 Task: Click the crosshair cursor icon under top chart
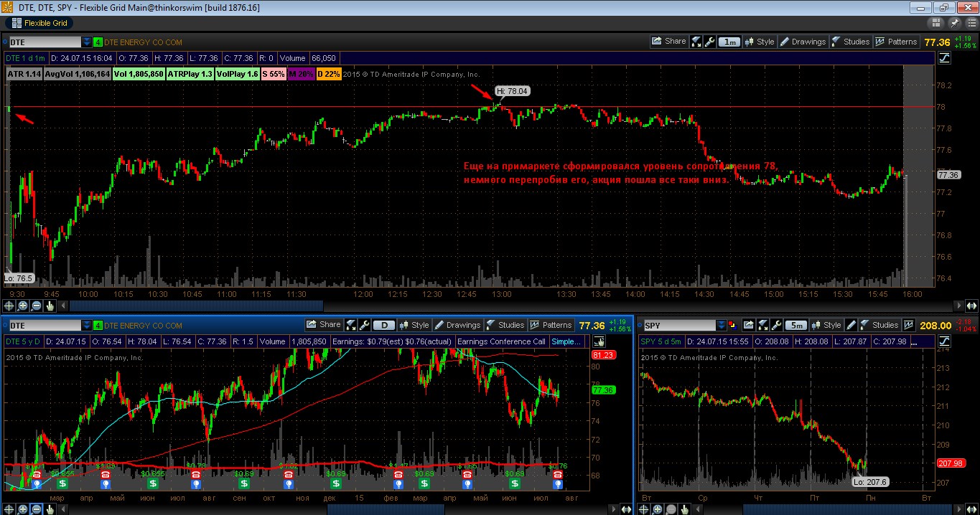pyautogui.click(x=9, y=306)
